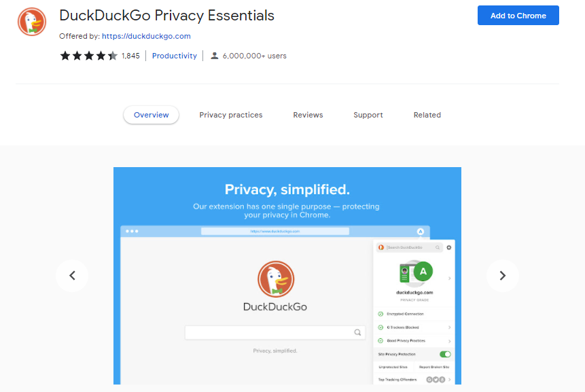Toggle the Site Privacy Protection switch

pyautogui.click(x=445, y=354)
